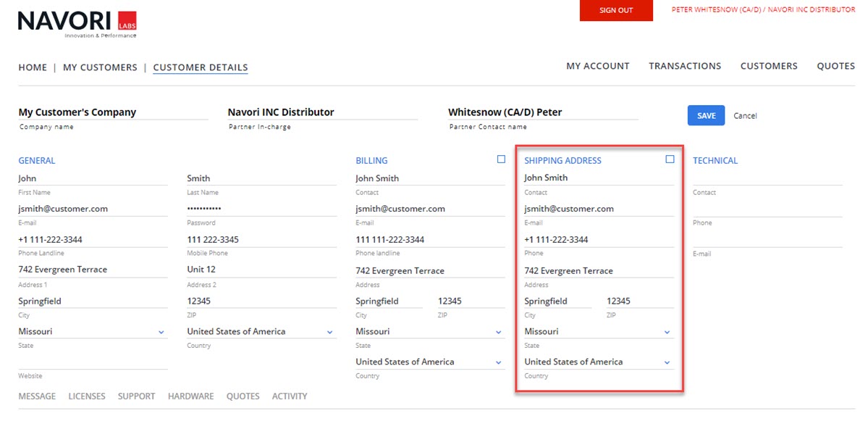Select the Password field

(x=261, y=209)
